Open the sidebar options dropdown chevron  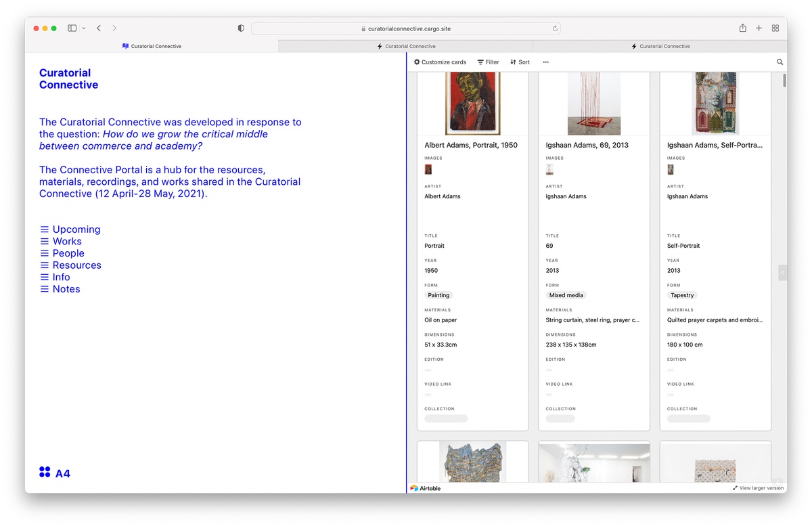tap(84, 28)
